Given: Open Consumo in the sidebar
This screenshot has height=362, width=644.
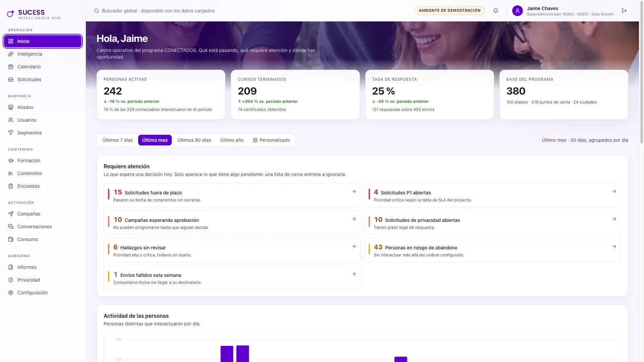Looking at the screenshot, I should pos(43,239).
